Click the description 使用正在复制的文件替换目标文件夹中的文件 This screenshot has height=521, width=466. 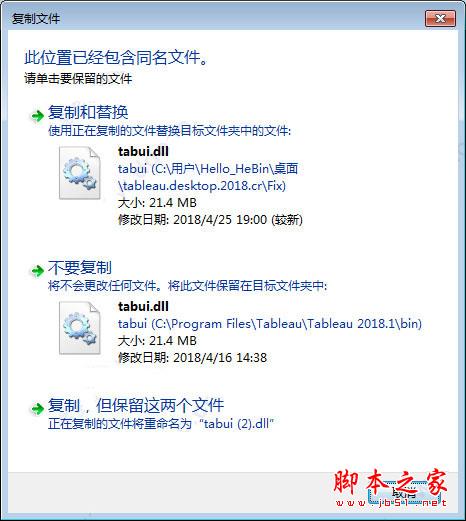(169, 131)
